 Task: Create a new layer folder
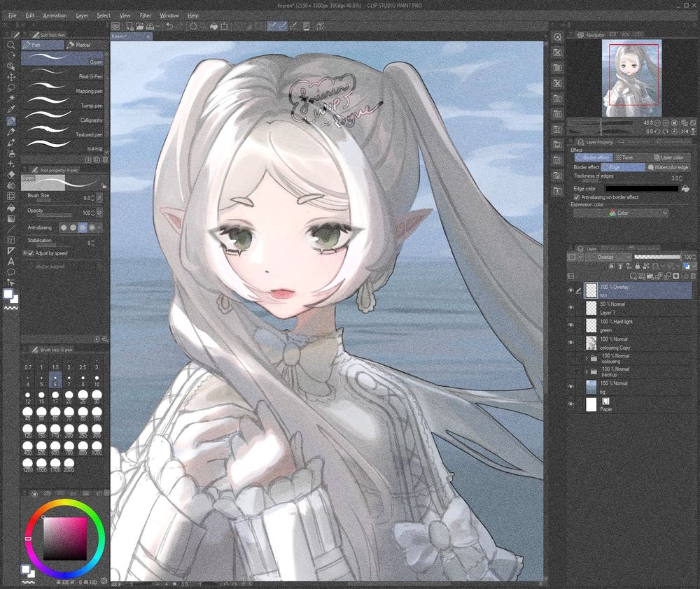(651, 276)
